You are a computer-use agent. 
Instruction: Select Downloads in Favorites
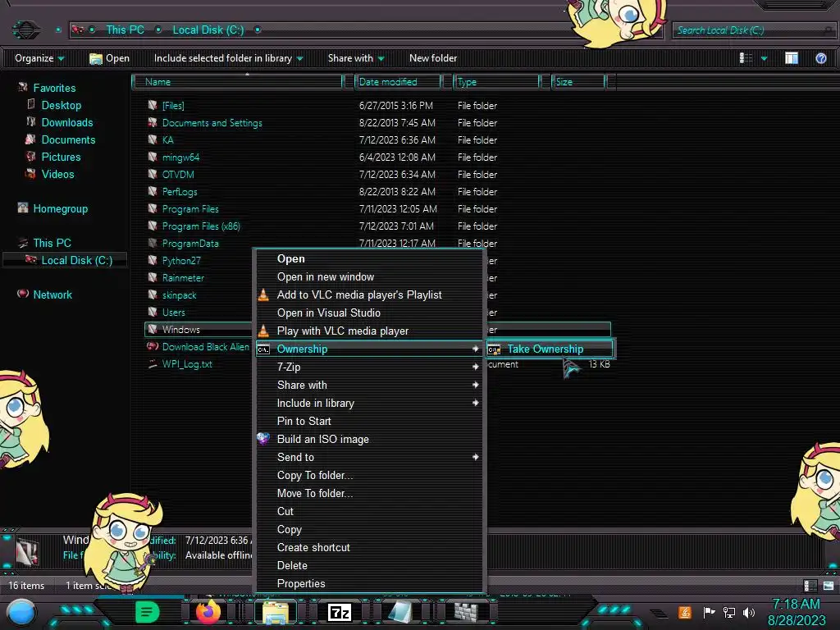click(67, 123)
